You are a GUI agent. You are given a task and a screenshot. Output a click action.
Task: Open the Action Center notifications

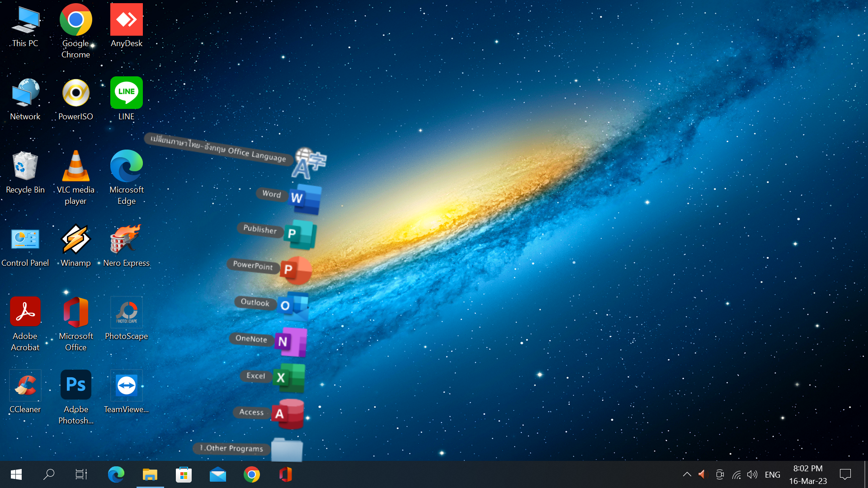[x=845, y=474]
